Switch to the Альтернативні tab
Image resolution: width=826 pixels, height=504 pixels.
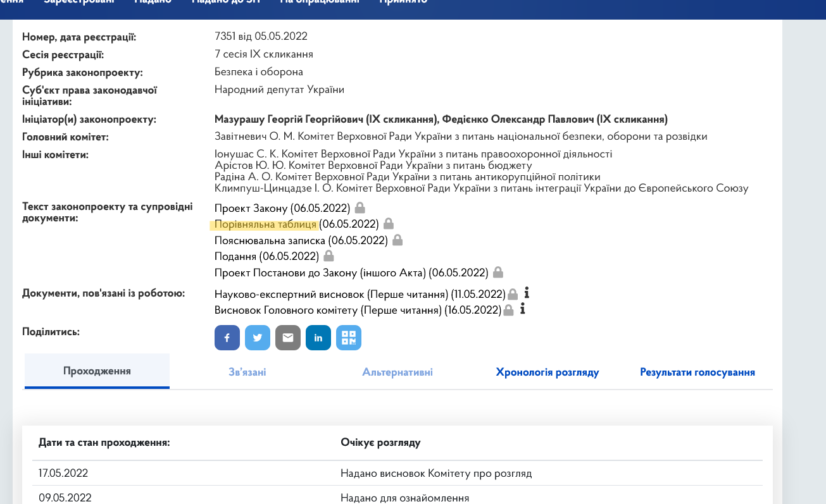(397, 372)
